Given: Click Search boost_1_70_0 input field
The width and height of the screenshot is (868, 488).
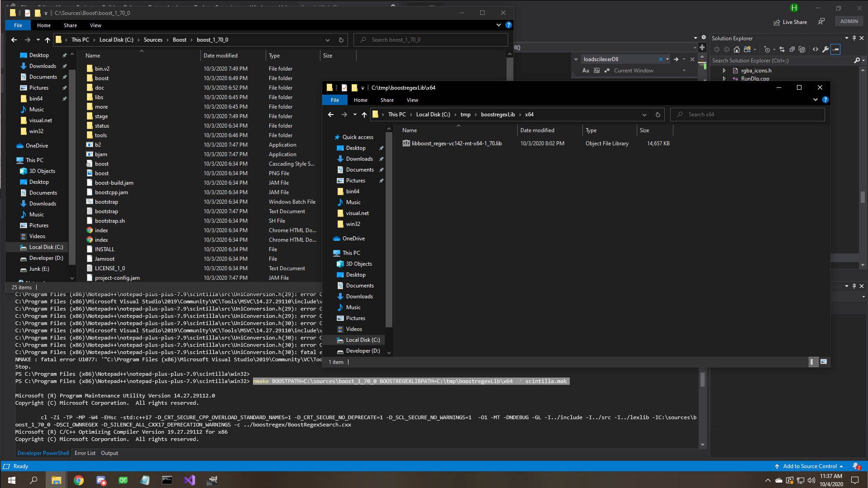Looking at the screenshot, I should coord(431,40).
